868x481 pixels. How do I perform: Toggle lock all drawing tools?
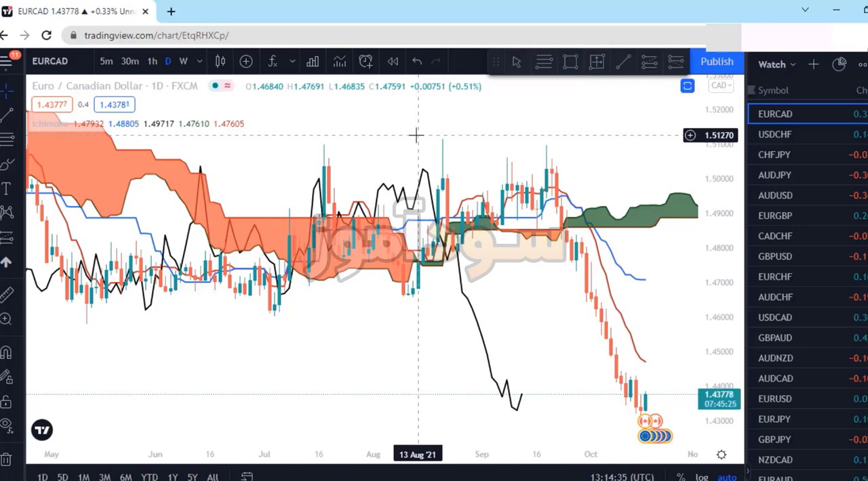point(7,401)
